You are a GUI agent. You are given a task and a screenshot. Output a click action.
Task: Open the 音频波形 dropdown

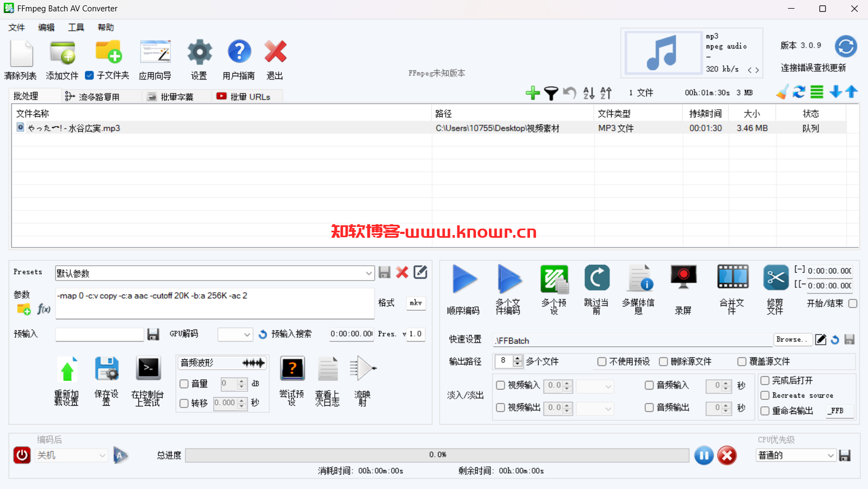[223, 363]
